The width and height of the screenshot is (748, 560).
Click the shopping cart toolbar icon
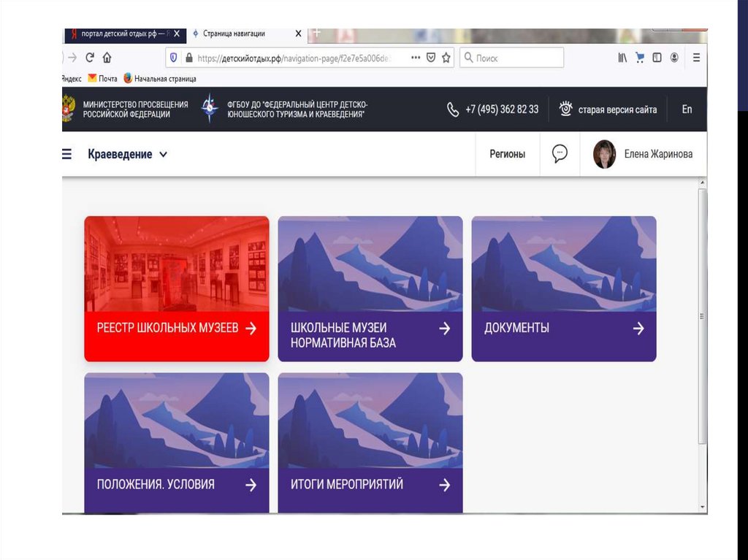(640, 58)
